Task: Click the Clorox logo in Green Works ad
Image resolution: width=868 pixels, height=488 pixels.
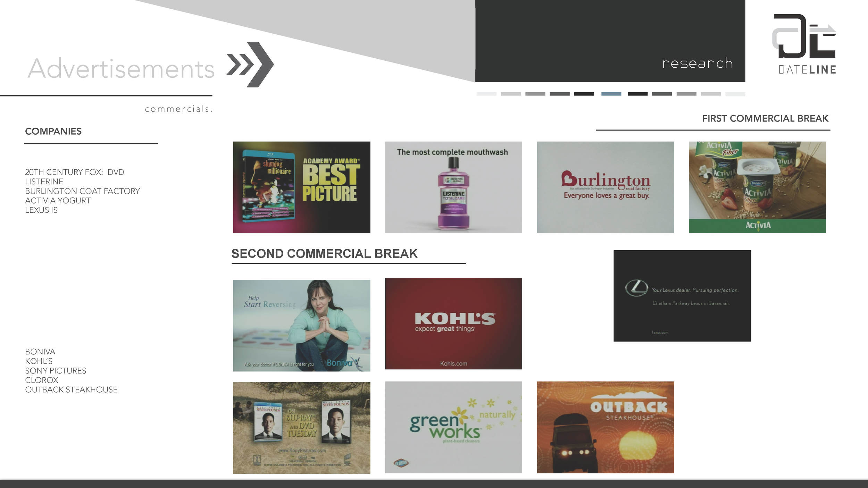Action: point(401,463)
